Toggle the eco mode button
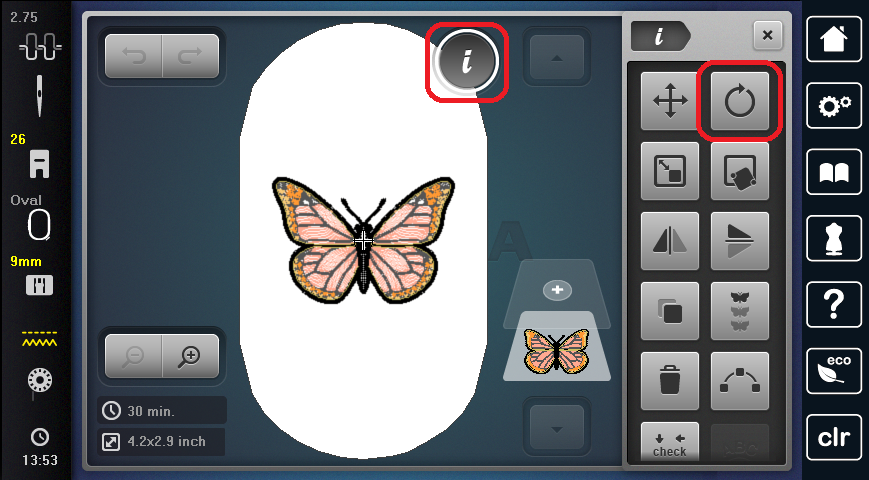 (834, 371)
